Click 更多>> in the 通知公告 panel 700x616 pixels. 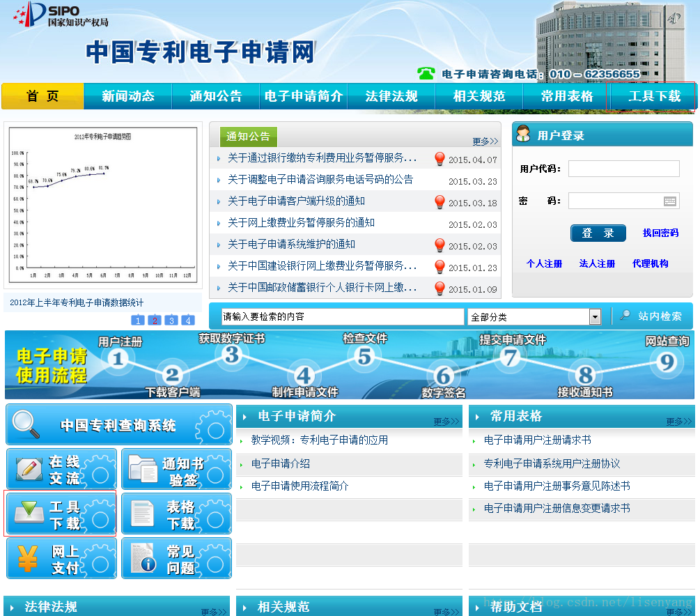(x=485, y=141)
